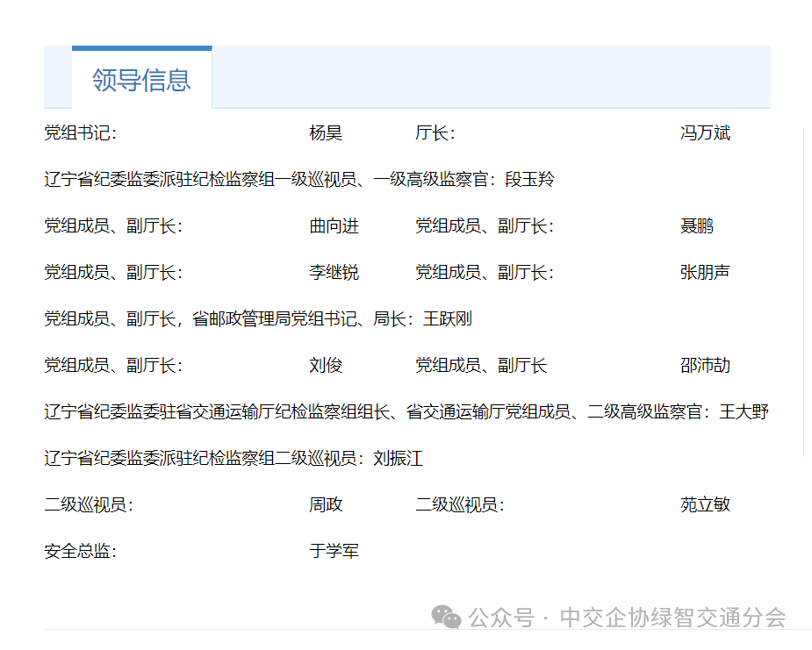Click the 二级巡视员 name 周政

click(325, 505)
